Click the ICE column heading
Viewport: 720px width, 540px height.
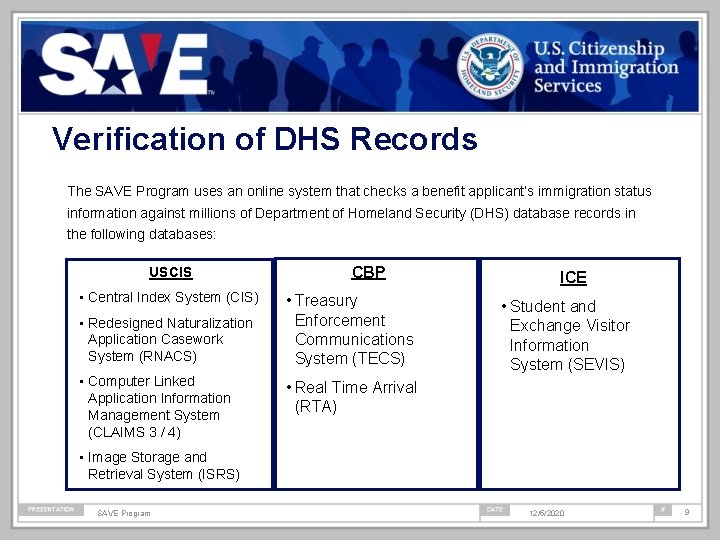573,277
